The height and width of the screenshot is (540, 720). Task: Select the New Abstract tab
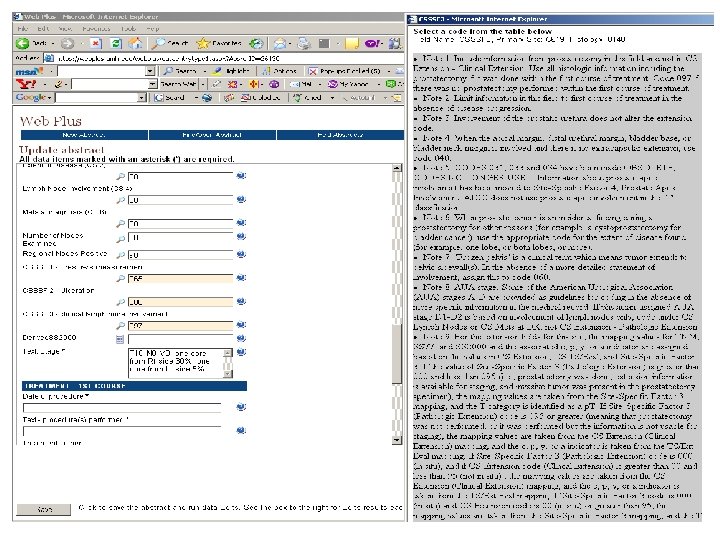(84, 135)
